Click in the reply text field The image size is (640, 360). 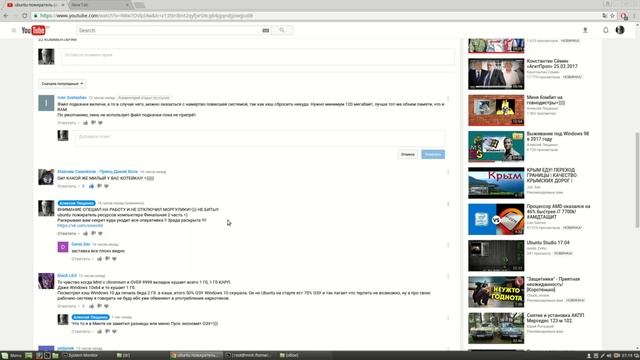[x=260, y=138]
